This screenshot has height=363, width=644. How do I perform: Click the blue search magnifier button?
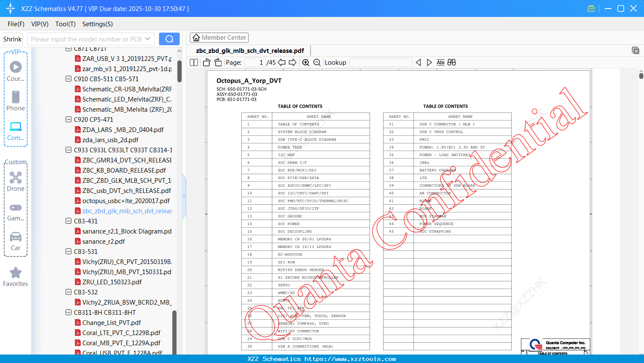click(x=169, y=39)
